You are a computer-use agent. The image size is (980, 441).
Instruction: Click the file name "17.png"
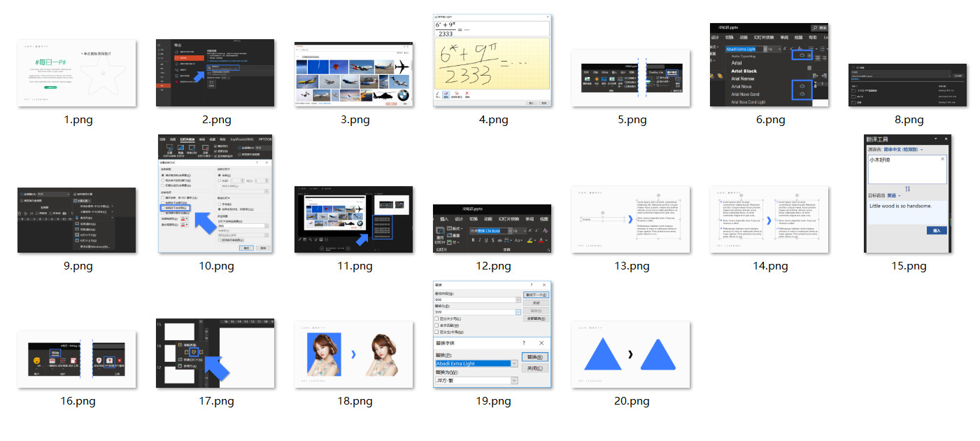[x=215, y=401]
